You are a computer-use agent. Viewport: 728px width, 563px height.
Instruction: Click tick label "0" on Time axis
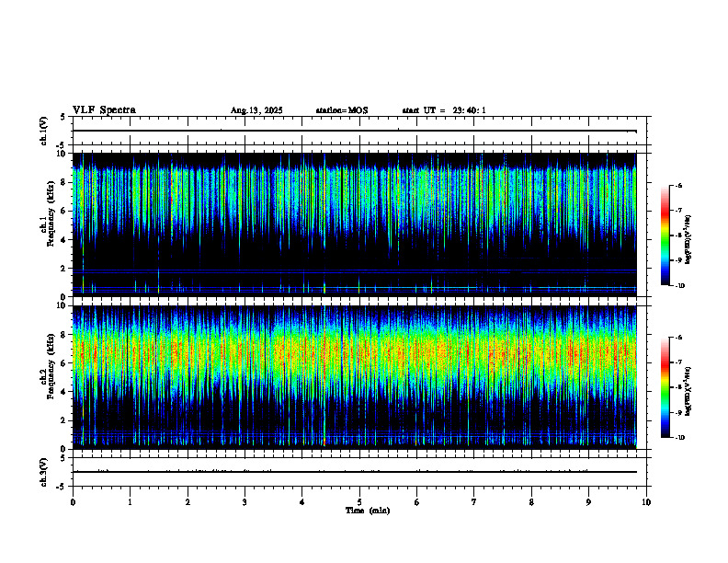(73, 502)
